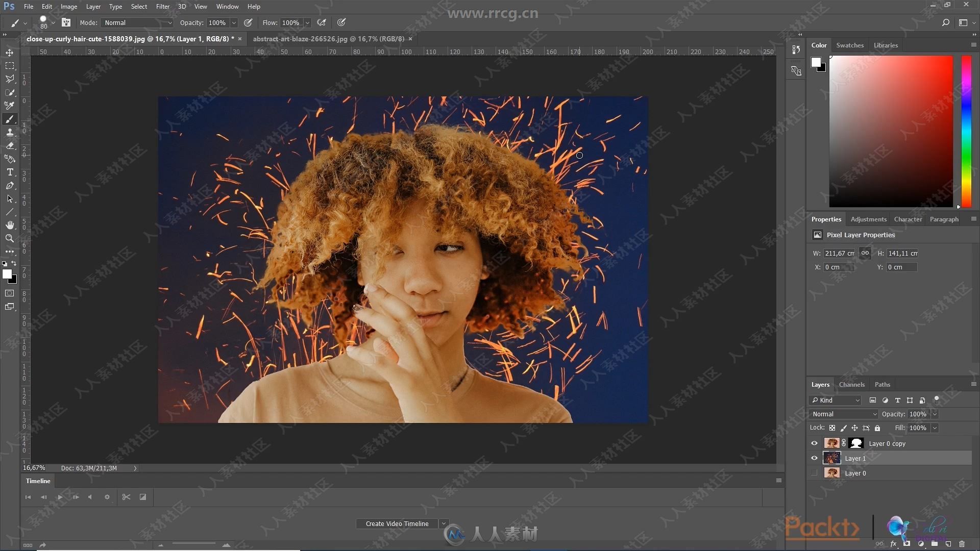The image size is (980, 551).
Task: Toggle visibility of Layer 1
Action: 815,458
